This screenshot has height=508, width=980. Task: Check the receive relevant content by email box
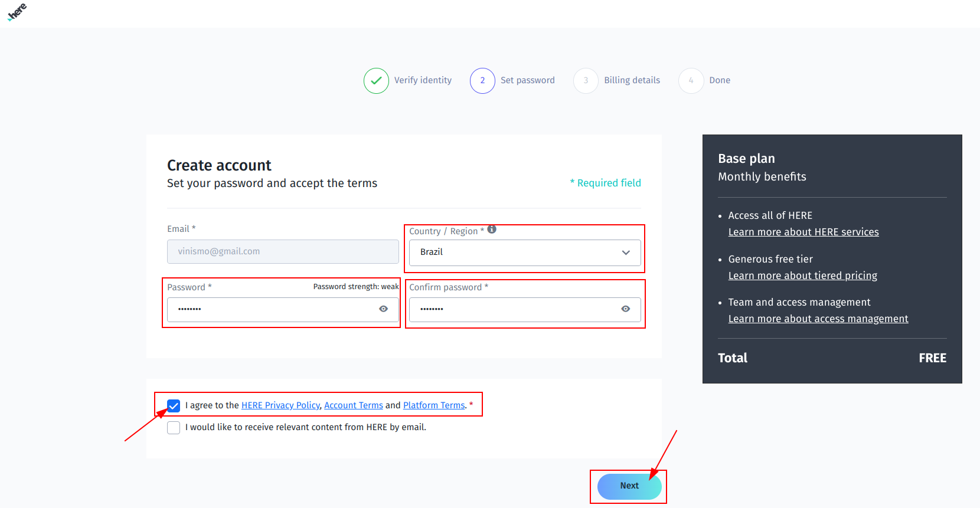click(x=174, y=428)
